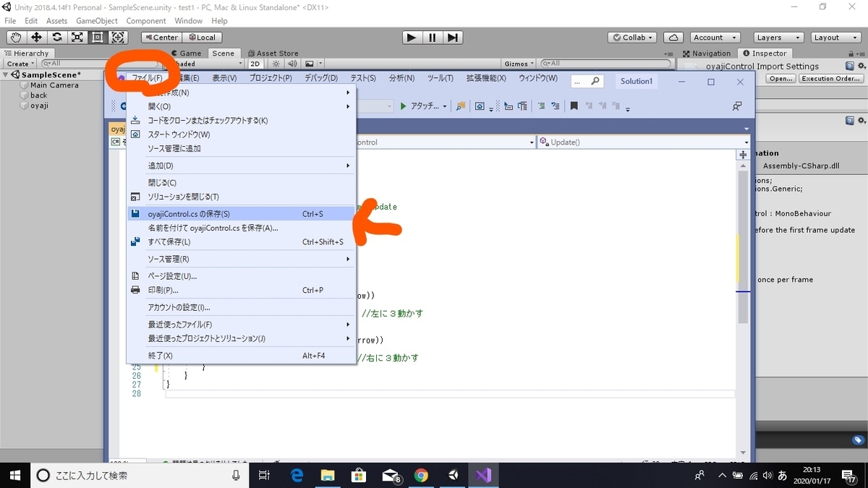Open Gizmos dropdown in Scene view
This screenshot has width=868, height=488.
[x=519, y=64]
